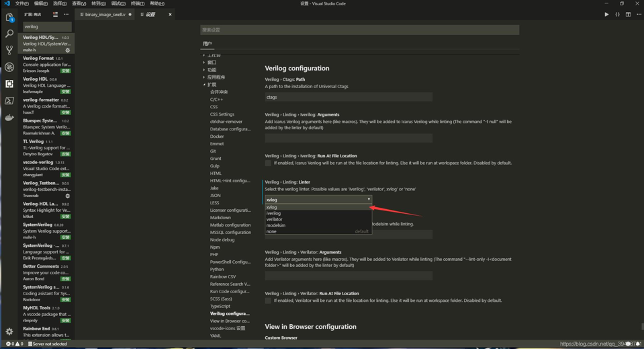This screenshot has width=644, height=349.
Task: Expand the 功能 settings tree section
Action: click(x=212, y=70)
